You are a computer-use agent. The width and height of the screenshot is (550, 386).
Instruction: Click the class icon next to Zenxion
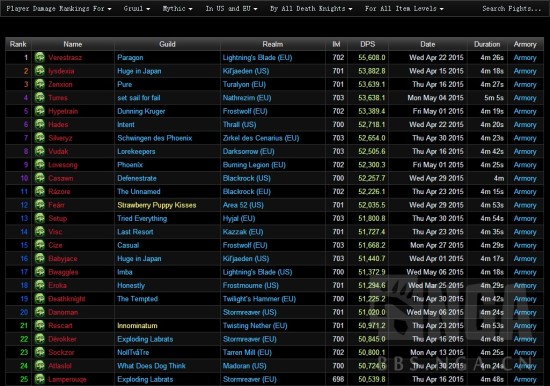[40, 84]
